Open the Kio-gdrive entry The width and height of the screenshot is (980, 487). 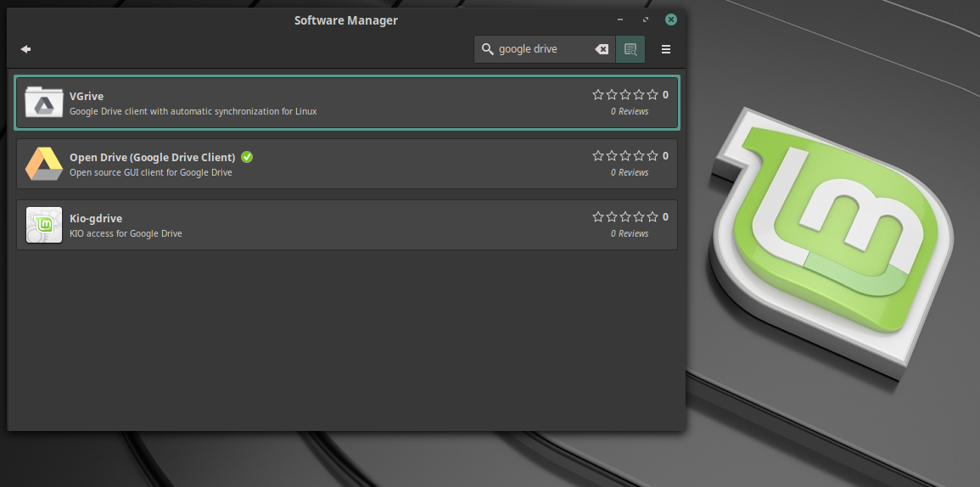click(347, 225)
